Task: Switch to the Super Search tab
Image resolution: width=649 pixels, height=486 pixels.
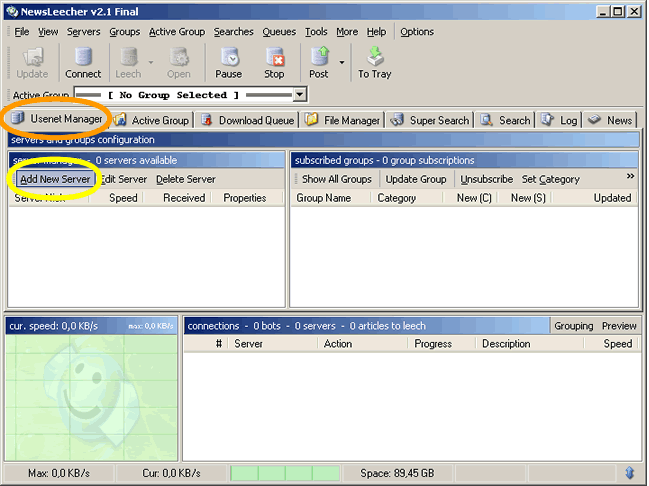Action: pos(430,120)
